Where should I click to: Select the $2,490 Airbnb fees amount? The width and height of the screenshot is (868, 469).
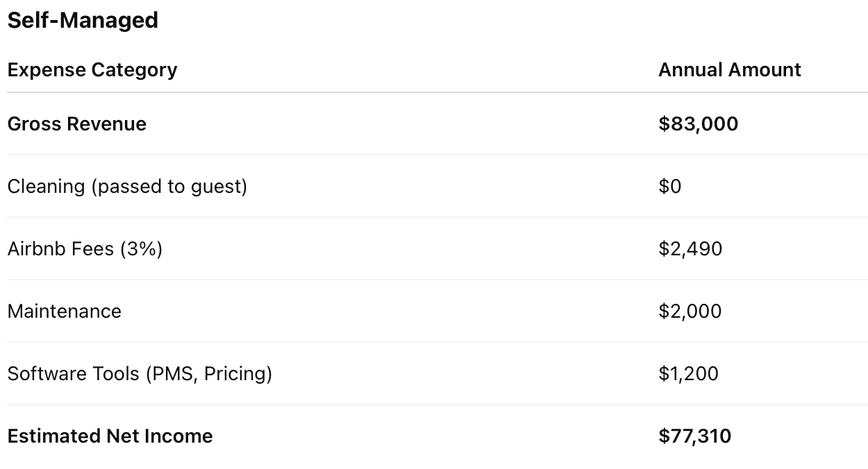point(690,249)
